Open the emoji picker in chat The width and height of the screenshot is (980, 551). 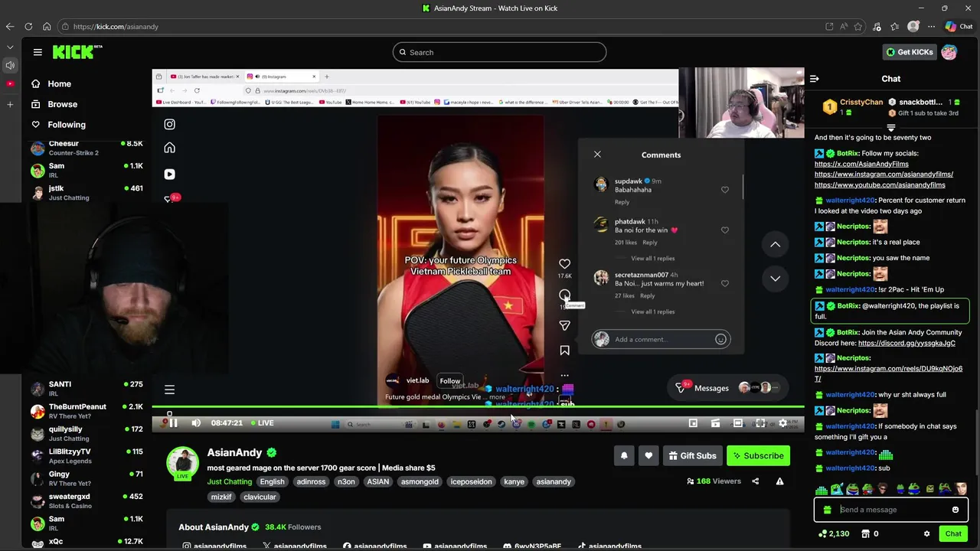955,510
